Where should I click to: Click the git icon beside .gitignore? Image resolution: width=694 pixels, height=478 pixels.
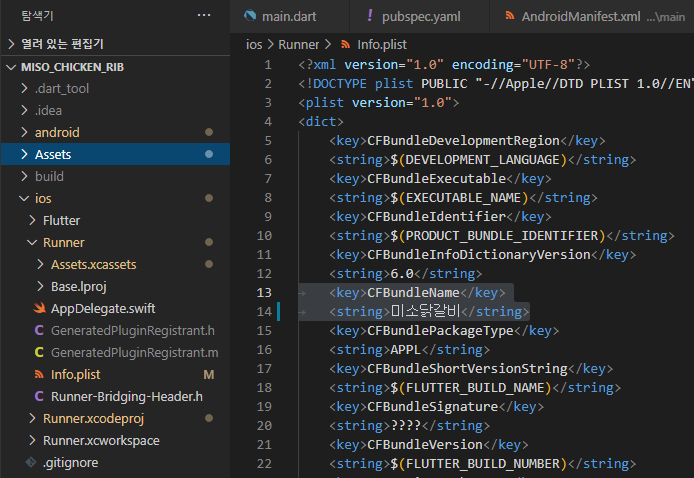point(31,463)
